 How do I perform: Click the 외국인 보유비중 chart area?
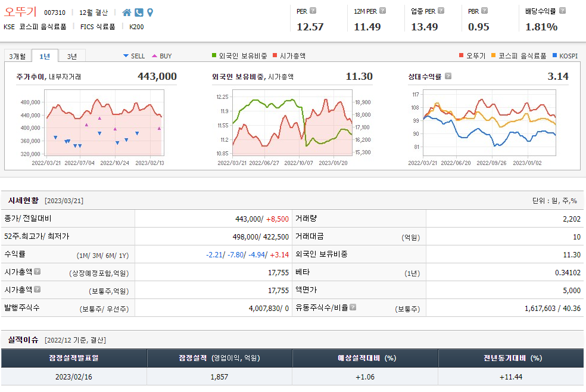(x=292, y=123)
